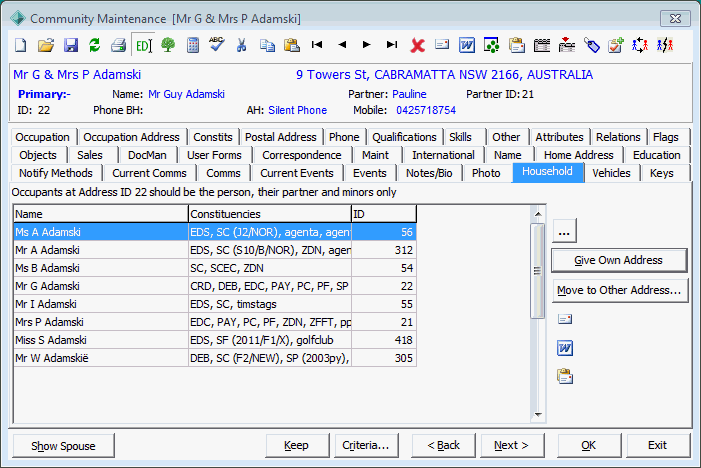Click the blue tag label icon
The height and width of the screenshot is (468, 701).
click(x=591, y=45)
